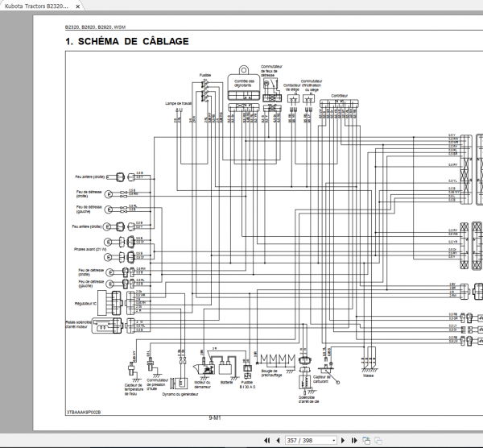The width and height of the screenshot is (483, 448).
Task: Click the 'Contrôle des clignotants' unit
Action: [244, 83]
